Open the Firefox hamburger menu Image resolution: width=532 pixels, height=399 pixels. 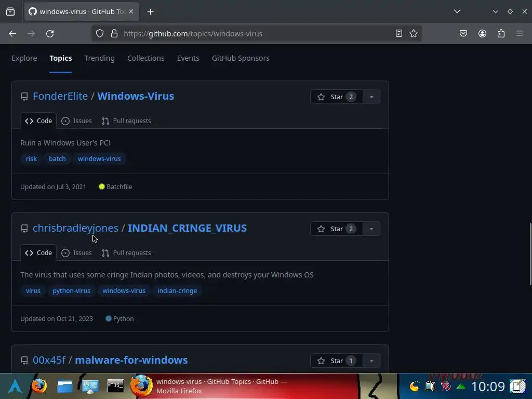pos(520,33)
